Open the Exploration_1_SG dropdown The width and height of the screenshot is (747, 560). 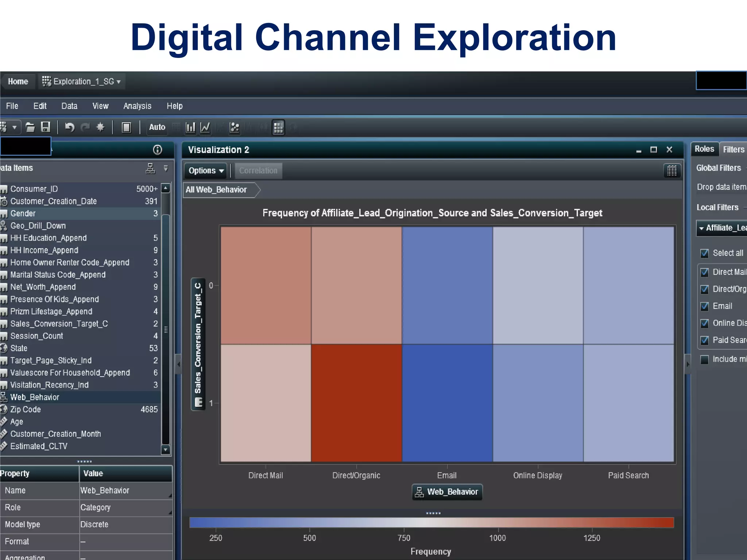click(x=82, y=81)
